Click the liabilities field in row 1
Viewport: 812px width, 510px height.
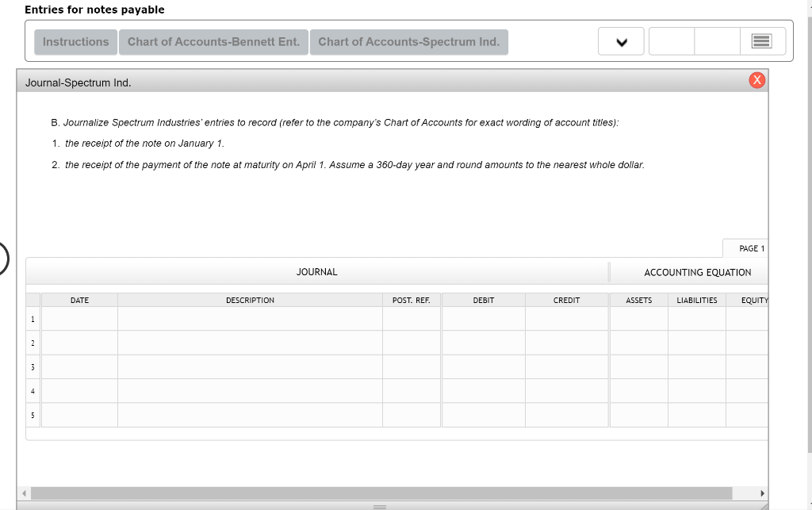697,319
